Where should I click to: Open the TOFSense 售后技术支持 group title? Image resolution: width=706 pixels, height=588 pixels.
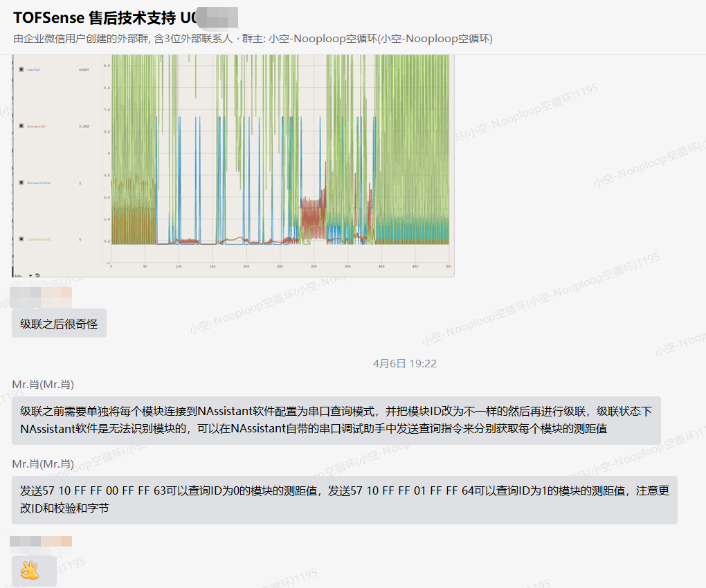tap(104, 17)
